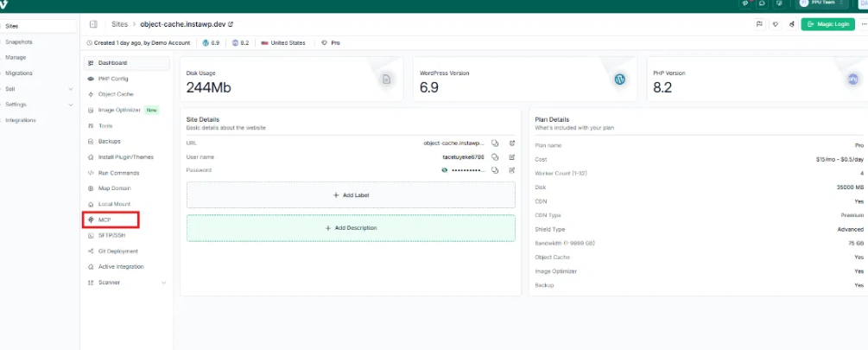The height and width of the screenshot is (350, 868).
Task: Expand the Sell sidebar chevron
Action: click(x=70, y=89)
